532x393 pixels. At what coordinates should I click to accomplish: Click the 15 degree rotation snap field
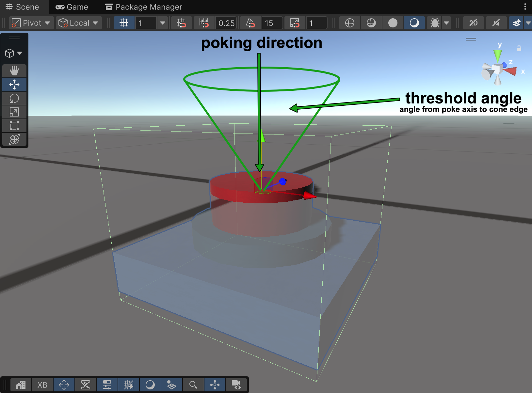point(272,23)
